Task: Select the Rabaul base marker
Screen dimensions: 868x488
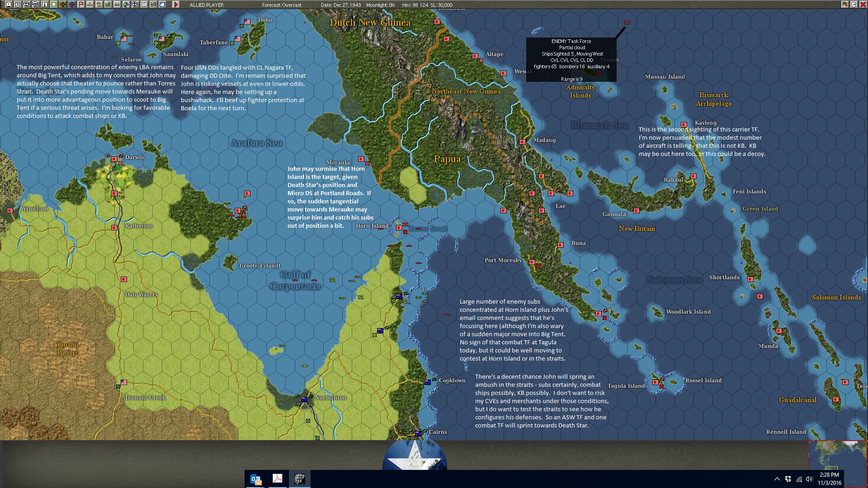Action: tap(693, 176)
